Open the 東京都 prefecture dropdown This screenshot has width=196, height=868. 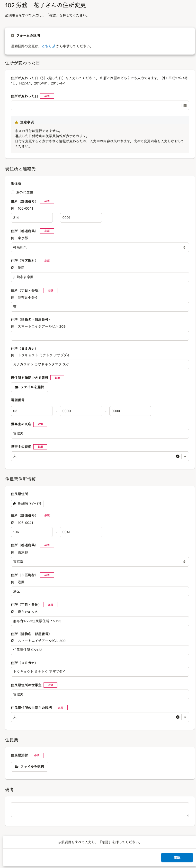[x=100, y=562]
